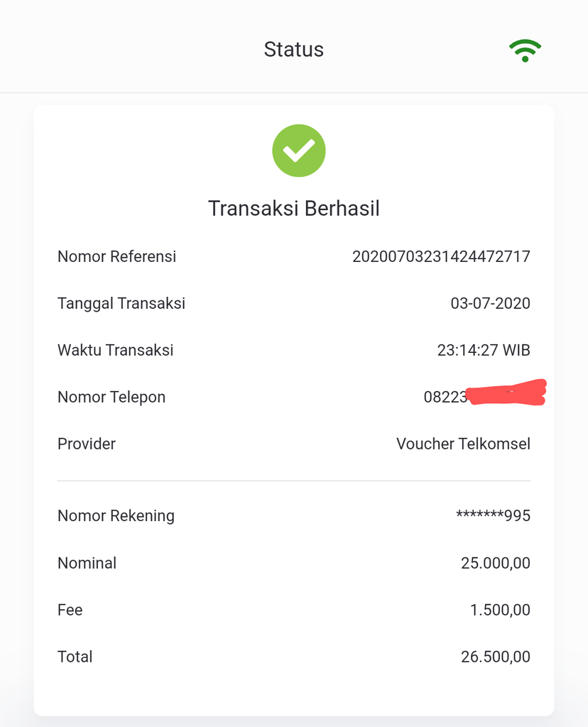588x727 pixels.
Task: Tap the Nomor Referensi label
Action: click(x=116, y=256)
